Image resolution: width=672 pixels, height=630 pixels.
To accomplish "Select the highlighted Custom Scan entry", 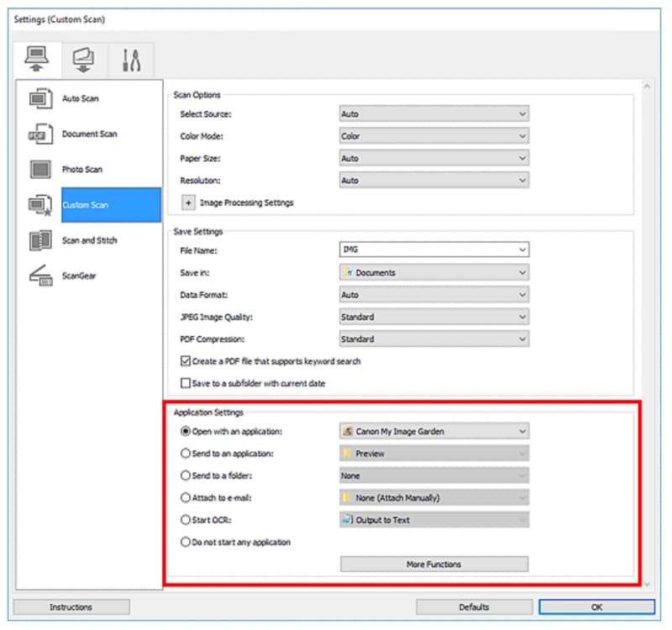I will (x=111, y=205).
